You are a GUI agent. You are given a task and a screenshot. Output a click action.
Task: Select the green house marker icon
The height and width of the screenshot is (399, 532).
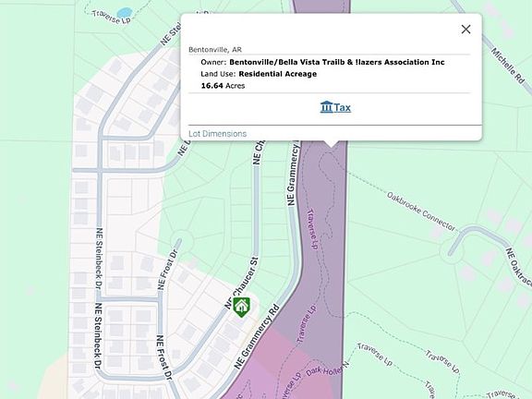click(x=242, y=307)
